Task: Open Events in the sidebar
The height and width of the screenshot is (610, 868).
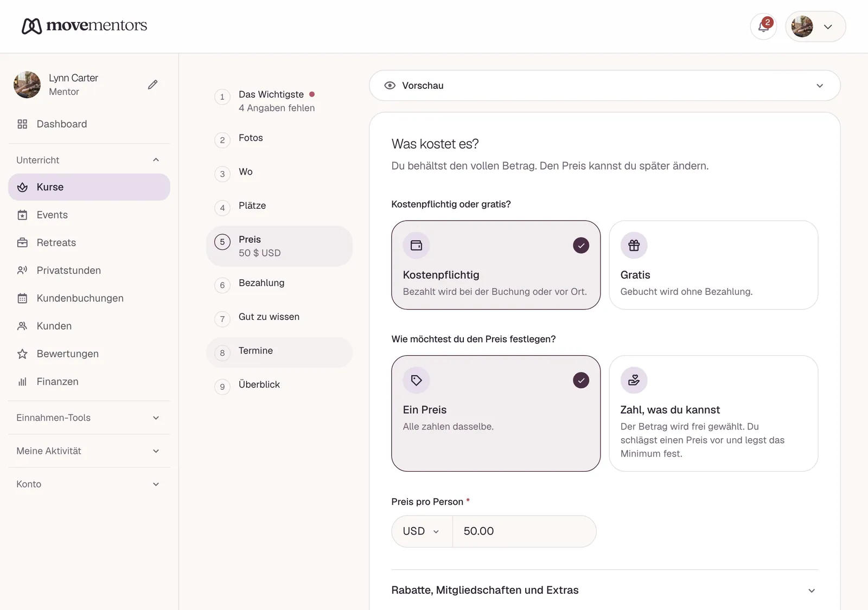Action: (x=89, y=215)
